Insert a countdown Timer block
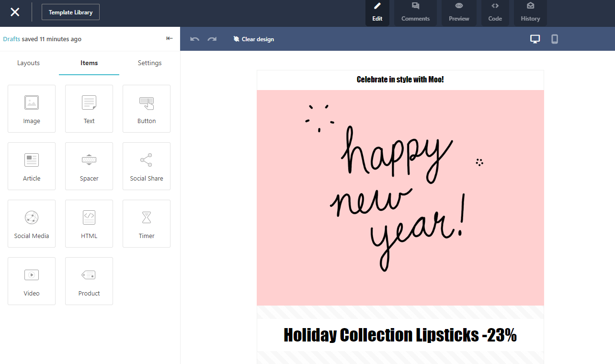Image resolution: width=615 pixels, height=364 pixels. point(147,224)
